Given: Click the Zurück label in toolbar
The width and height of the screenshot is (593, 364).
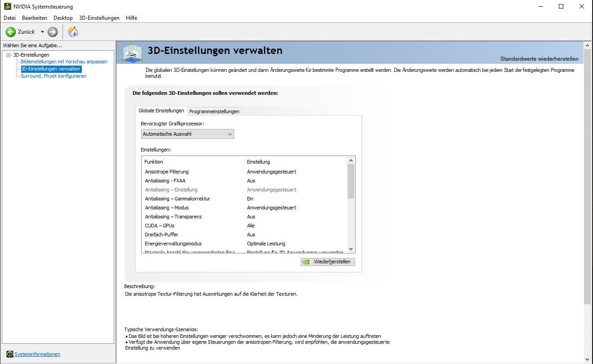Looking at the screenshot, I should point(26,32).
